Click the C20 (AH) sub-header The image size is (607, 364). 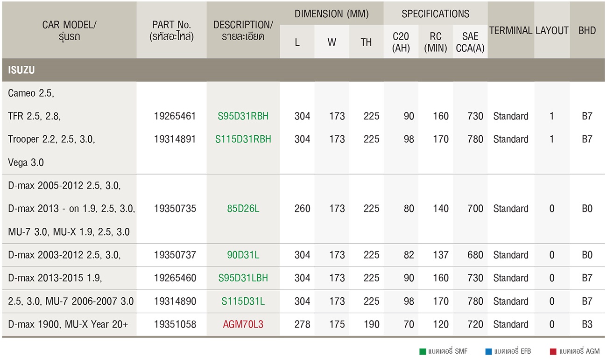point(401,42)
